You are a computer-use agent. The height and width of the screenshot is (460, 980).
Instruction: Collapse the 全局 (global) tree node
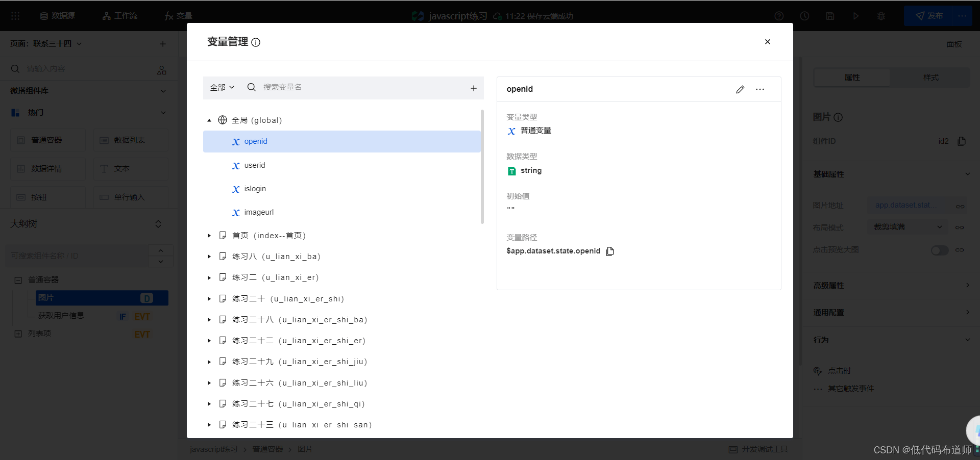click(x=209, y=120)
